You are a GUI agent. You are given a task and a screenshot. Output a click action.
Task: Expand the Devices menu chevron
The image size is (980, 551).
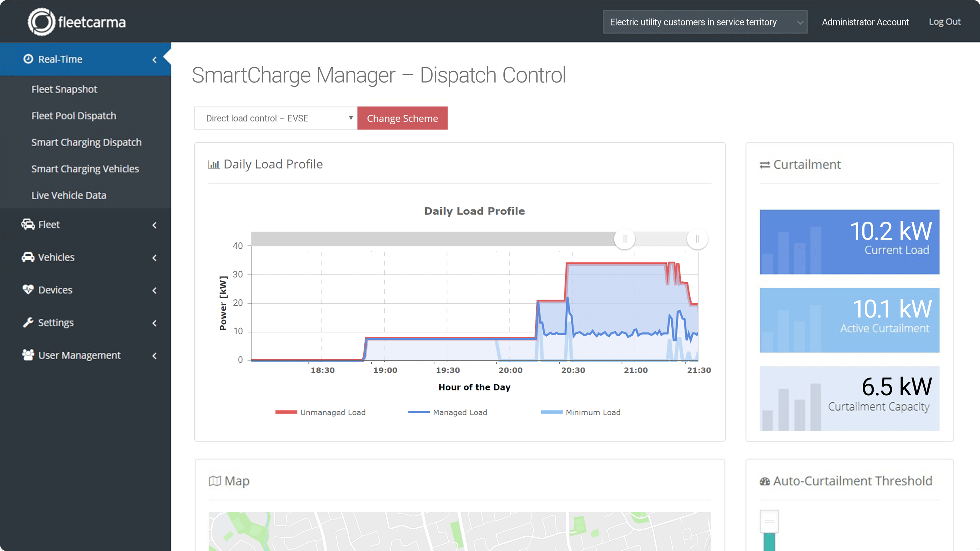pos(154,290)
